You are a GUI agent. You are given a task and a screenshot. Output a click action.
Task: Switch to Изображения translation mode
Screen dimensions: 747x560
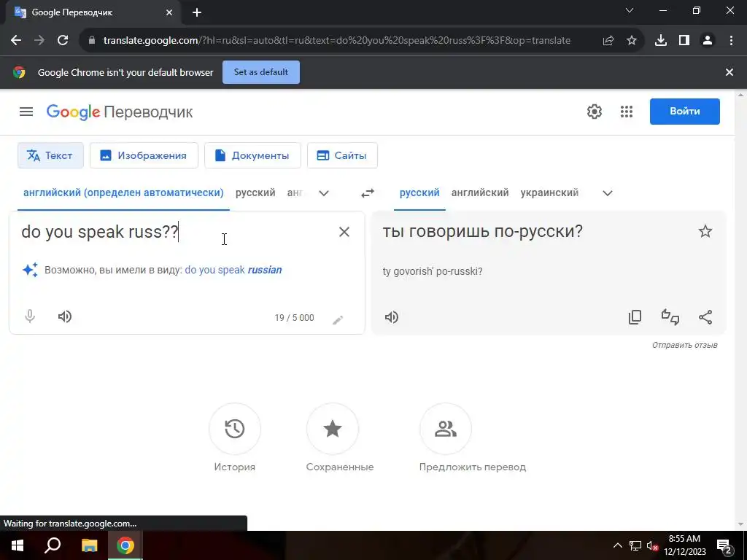144,155
